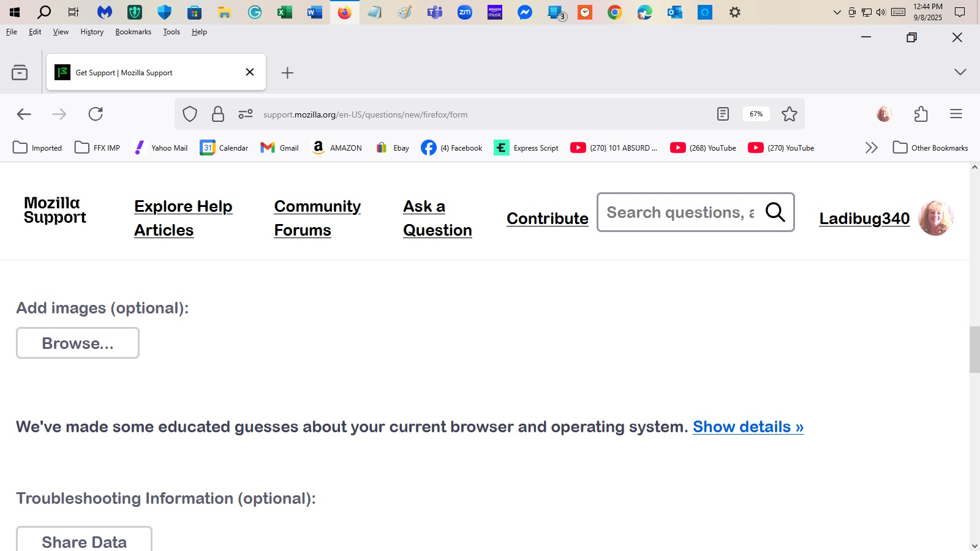
Task: Expand the Imported bookmarks folder
Action: click(37, 148)
